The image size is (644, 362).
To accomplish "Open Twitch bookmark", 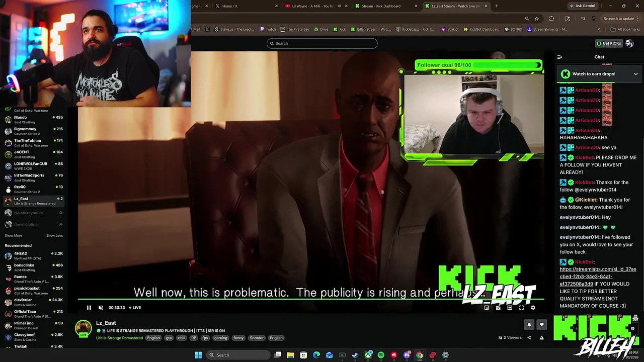I will click(x=268, y=29).
